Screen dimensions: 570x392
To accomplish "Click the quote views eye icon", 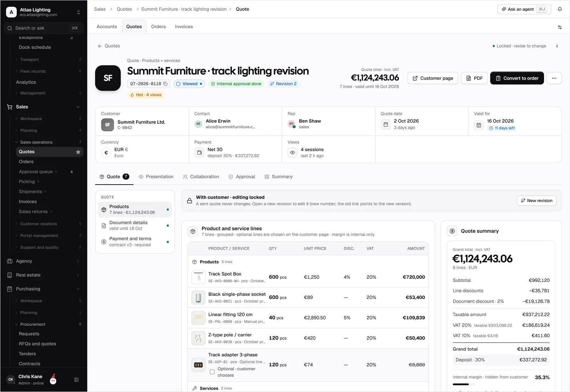I will [292, 153].
